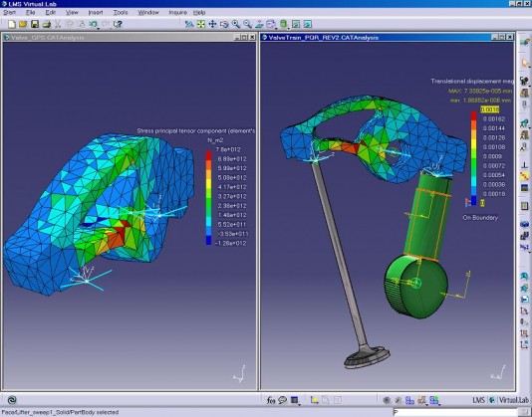
Task: Click the spiral icon at bottom left
Action: point(12,400)
